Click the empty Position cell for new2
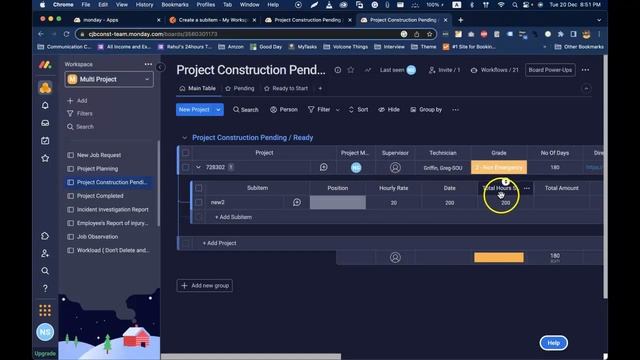The height and width of the screenshot is (360, 640). [x=338, y=202]
